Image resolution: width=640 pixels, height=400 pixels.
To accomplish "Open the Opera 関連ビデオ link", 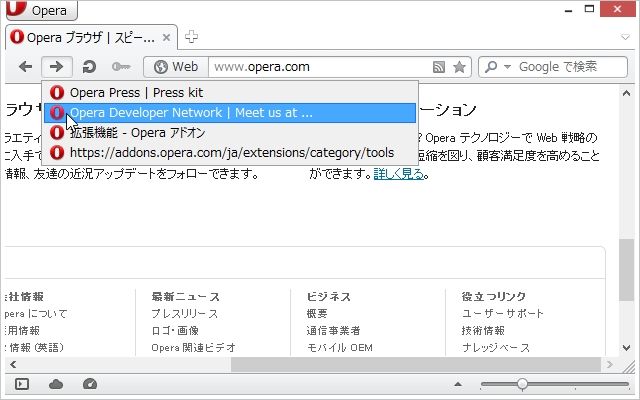I will (x=193, y=347).
